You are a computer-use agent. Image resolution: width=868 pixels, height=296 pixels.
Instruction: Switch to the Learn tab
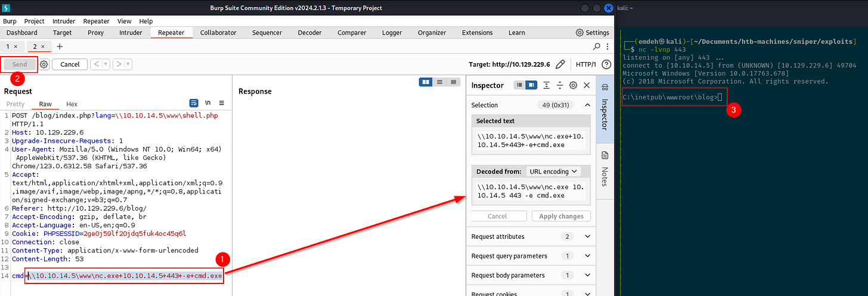tap(517, 32)
